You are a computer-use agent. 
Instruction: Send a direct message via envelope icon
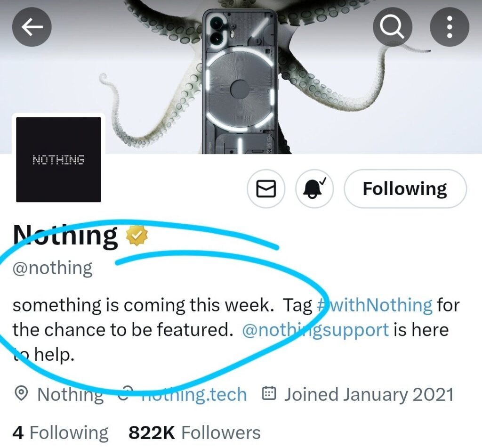265,189
